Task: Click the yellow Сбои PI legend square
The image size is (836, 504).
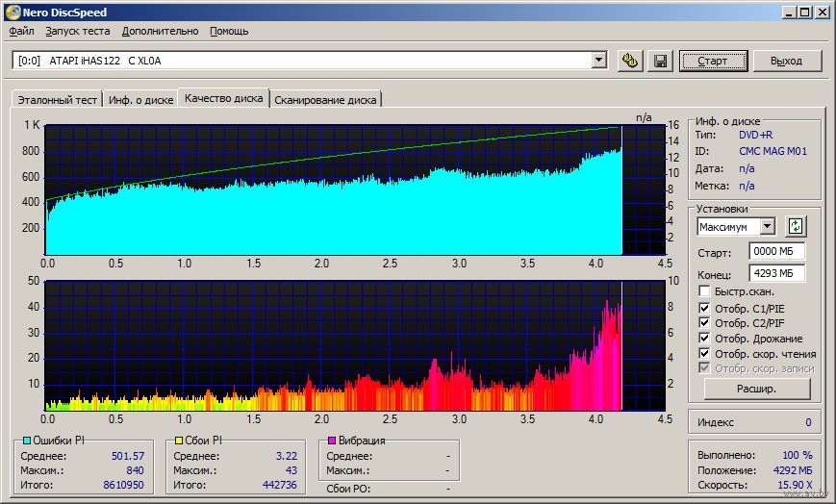Action: (x=179, y=441)
